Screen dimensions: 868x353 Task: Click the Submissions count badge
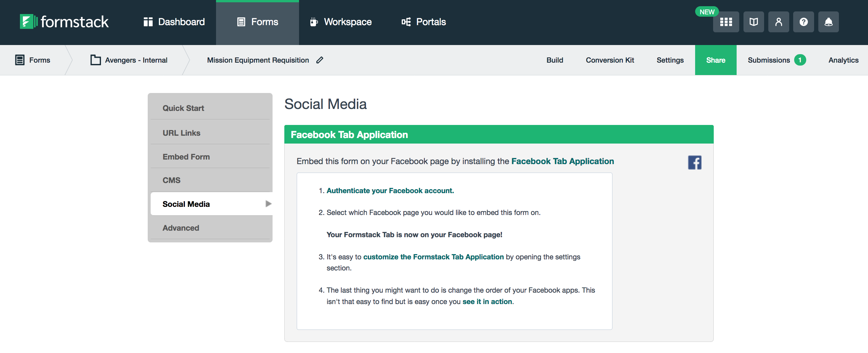click(x=799, y=60)
